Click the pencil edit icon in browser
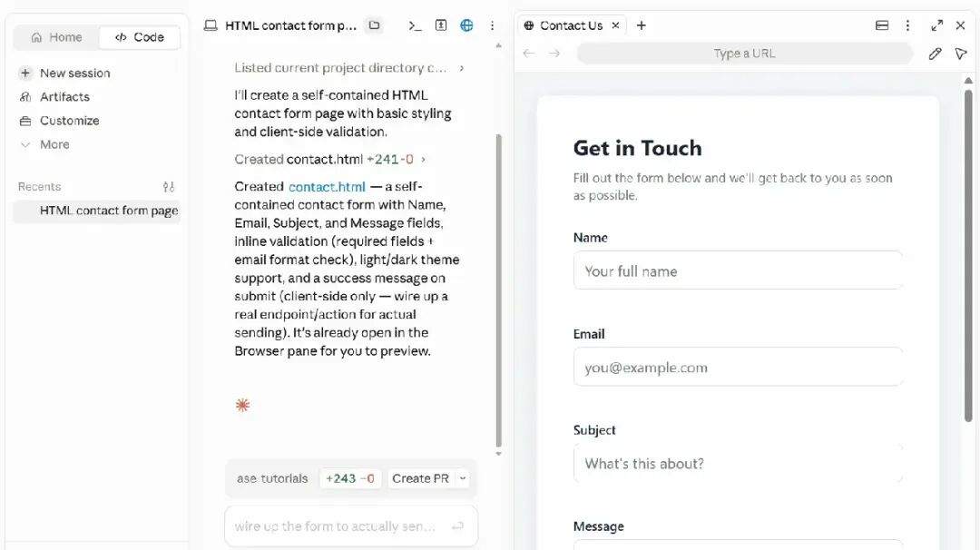980x550 pixels. coord(935,54)
